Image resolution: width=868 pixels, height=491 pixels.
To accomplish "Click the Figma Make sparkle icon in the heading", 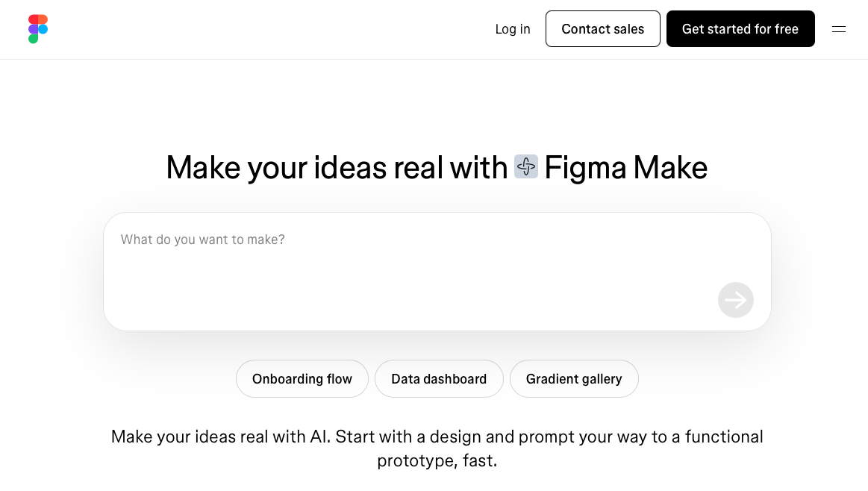I will point(526,166).
